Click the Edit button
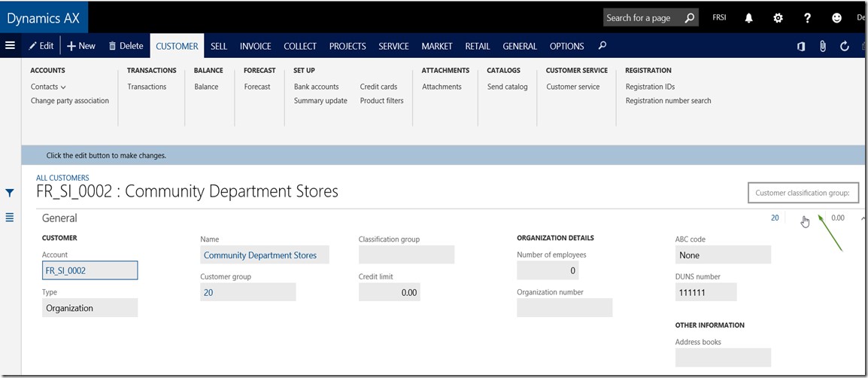868x378 pixels. coord(41,46)
